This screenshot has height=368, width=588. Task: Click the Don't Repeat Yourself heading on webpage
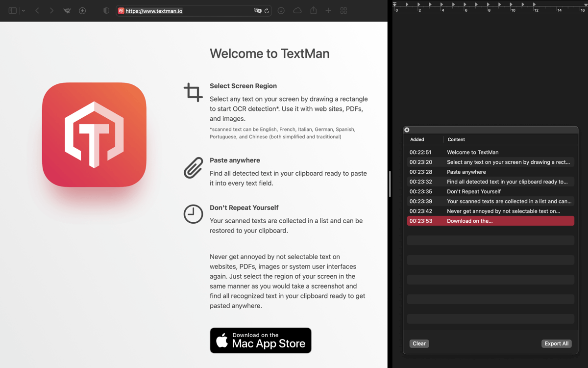pyautogui.click(x=244, y=208)
